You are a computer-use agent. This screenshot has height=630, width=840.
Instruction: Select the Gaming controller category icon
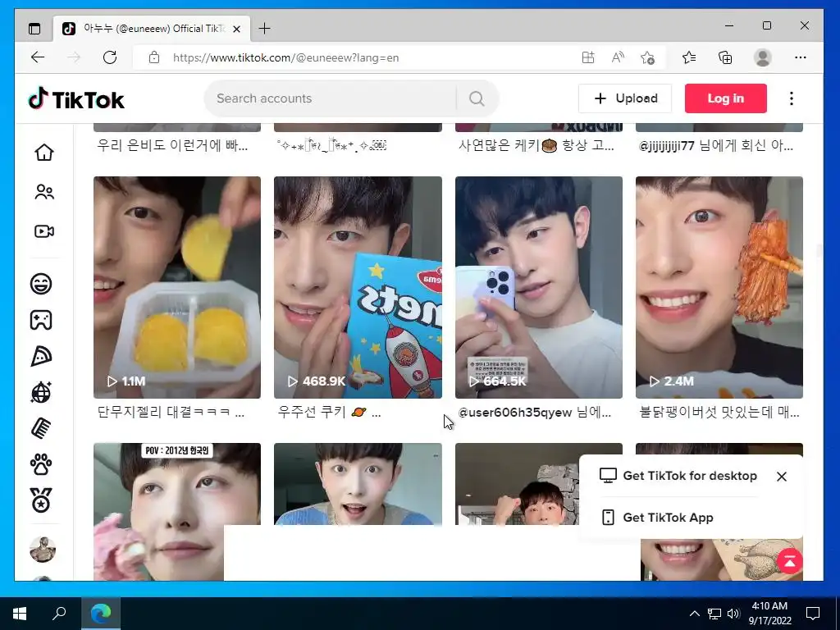tap(41, 320)
